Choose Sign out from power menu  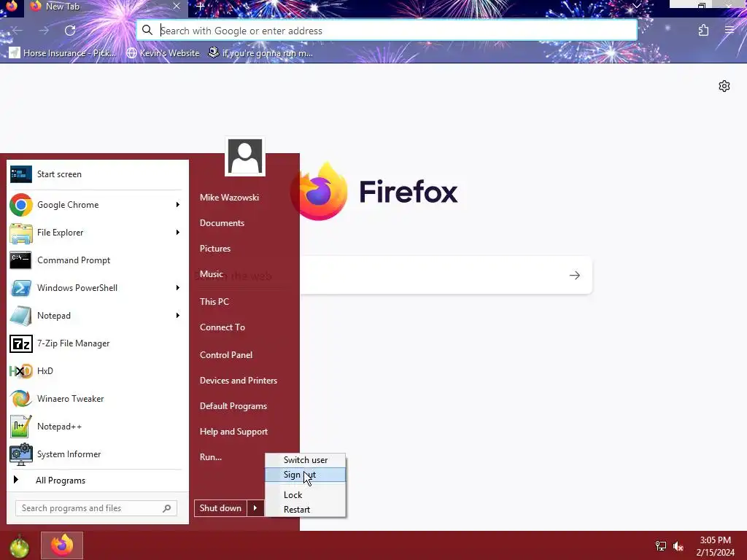(306, 475)
